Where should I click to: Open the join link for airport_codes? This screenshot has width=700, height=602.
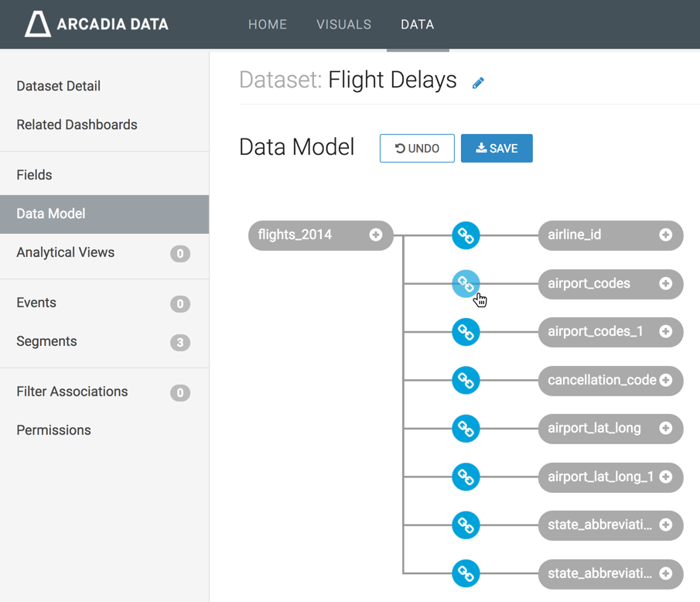[466, 284]
